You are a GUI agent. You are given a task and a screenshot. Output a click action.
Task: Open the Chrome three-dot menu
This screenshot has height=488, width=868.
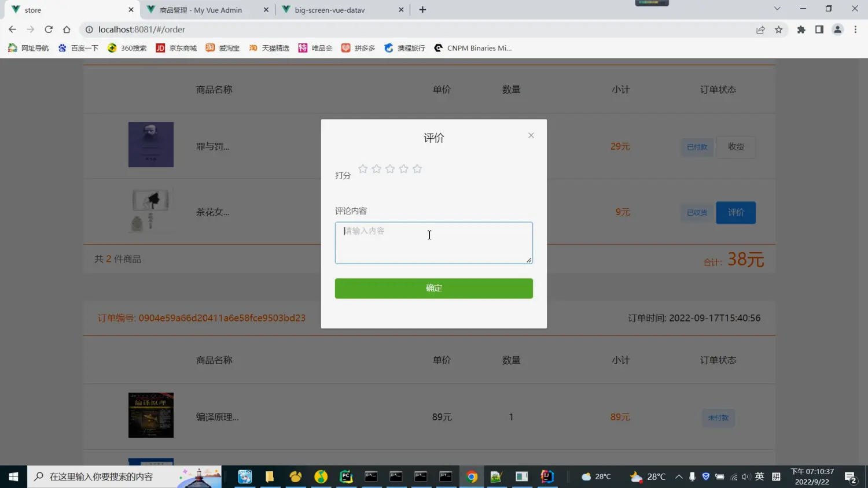click(x=855, y=29)
